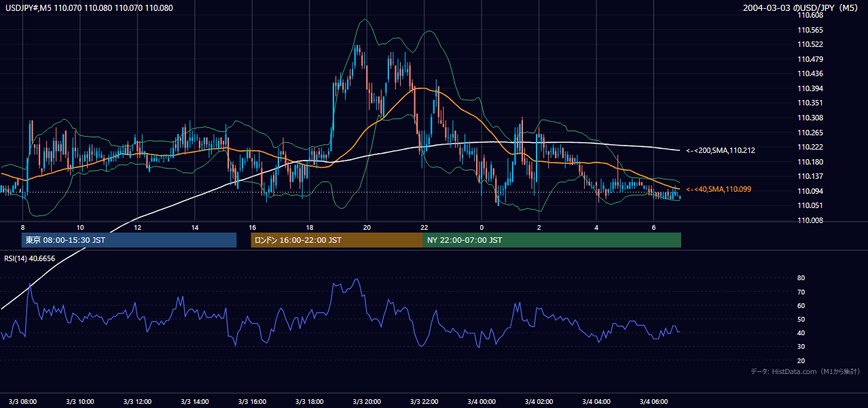Click price axis value 110.565
Image resolution: width=868 pixels, height=408 pixels.
[810, 30]
